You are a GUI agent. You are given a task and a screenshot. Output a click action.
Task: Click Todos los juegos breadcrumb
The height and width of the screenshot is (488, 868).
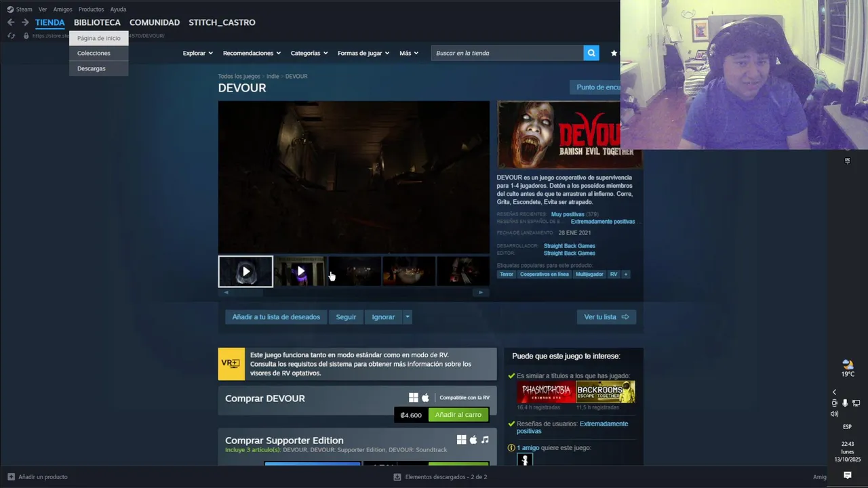(x=239, y=77)
